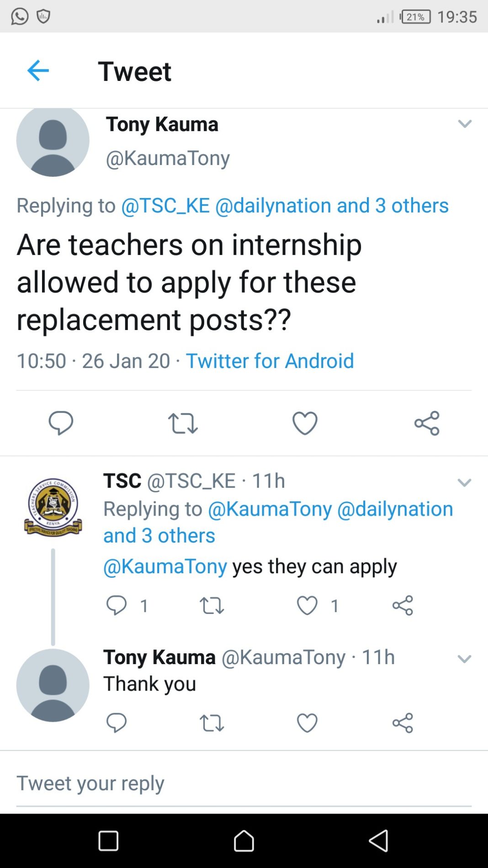The width and height of the screenshot is (488, 868).
Task: Open chevron menu on 'Thank you' tweet
Action: 465,659
